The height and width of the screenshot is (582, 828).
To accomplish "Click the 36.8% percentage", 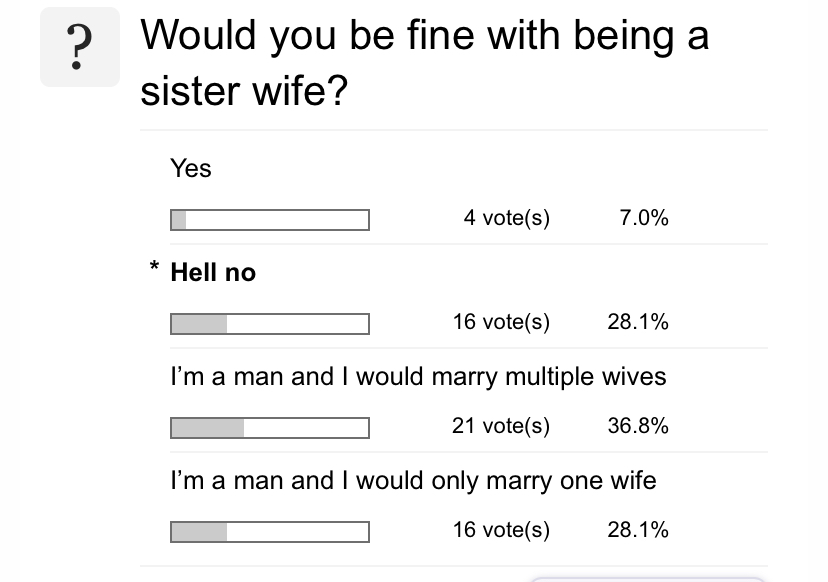I will point(638,426).
